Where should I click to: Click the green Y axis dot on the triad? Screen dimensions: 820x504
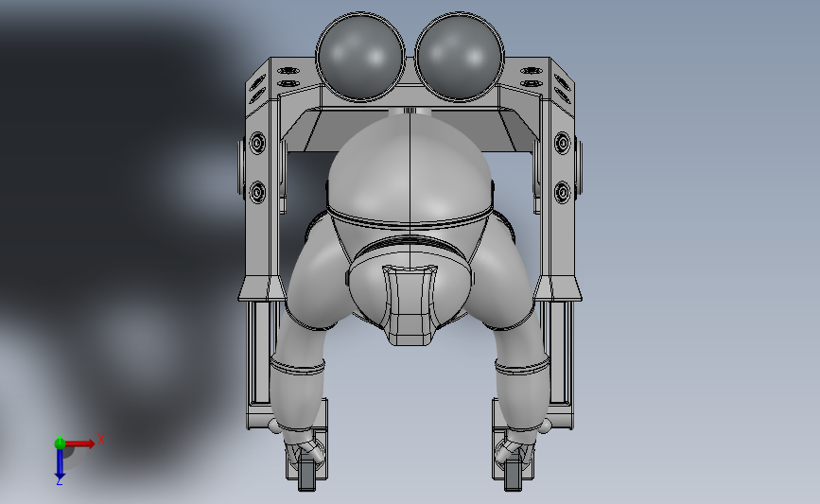coord(60,443)
